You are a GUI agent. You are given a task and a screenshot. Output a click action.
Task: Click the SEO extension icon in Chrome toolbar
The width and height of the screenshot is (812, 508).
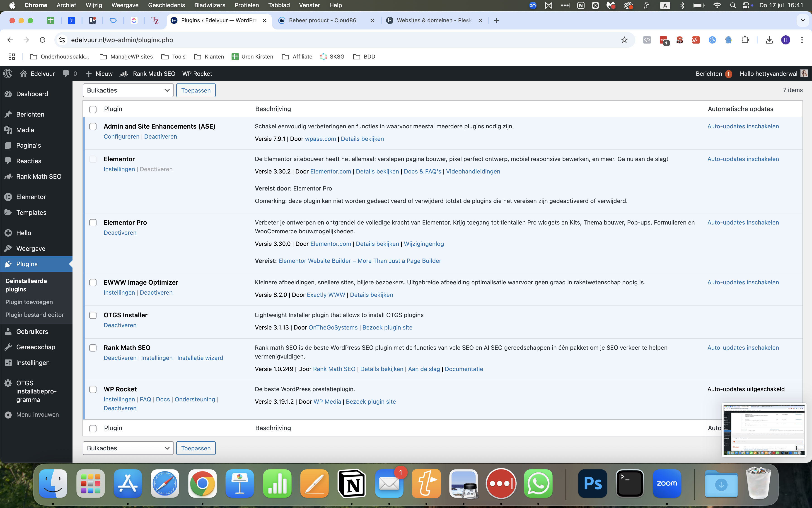coord(679,40)
